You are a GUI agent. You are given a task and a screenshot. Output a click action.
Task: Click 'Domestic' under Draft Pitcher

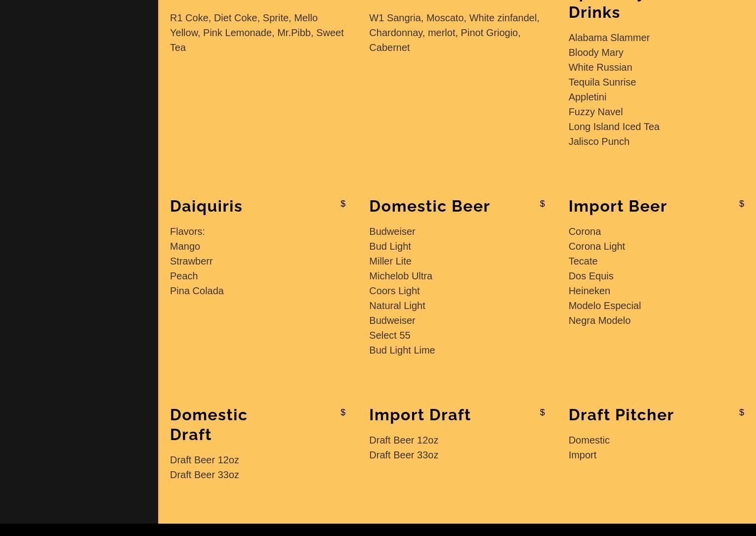click(x=589, y=440)
